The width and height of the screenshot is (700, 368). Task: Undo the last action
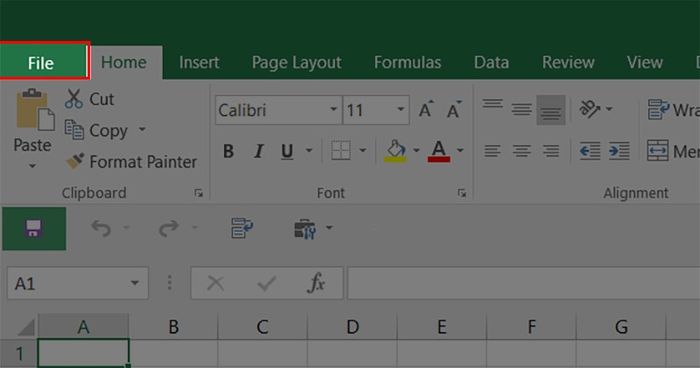coord(101,228)
